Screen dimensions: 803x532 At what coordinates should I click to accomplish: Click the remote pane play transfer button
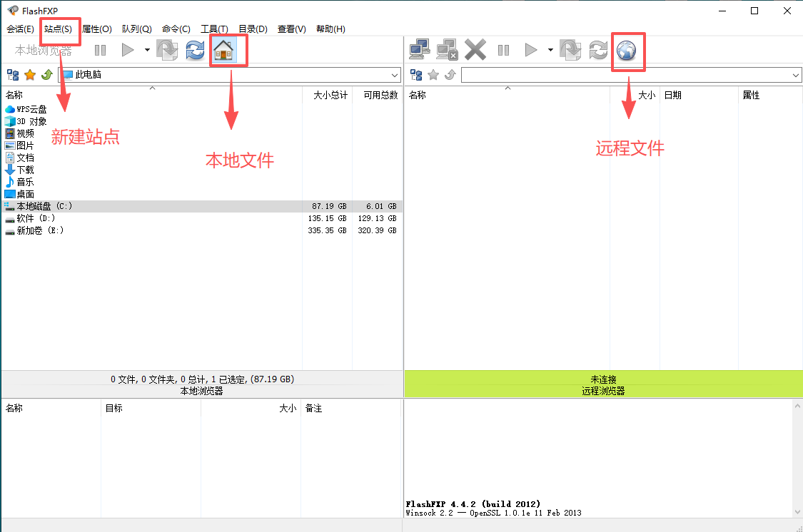click(x=531, y=50)
